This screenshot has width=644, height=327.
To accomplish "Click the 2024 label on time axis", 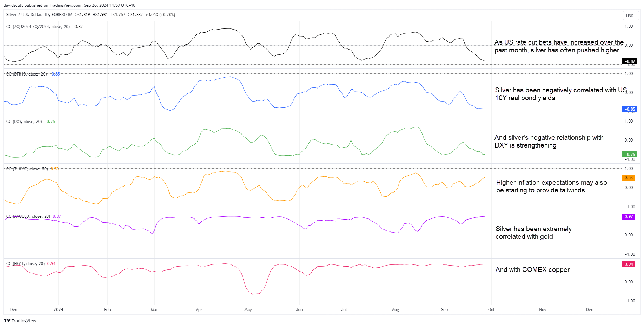I will click(58, 310).
